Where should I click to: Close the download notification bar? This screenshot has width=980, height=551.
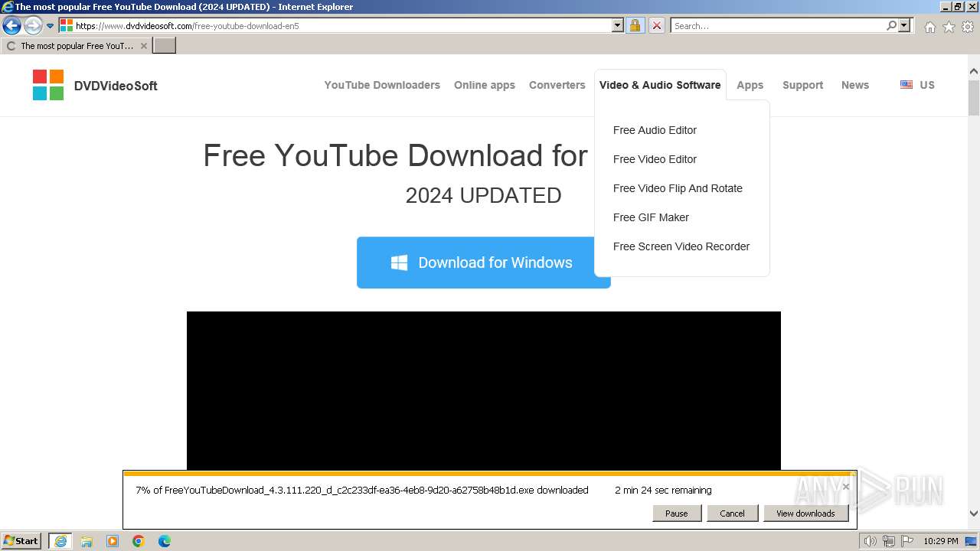(846, 487)
